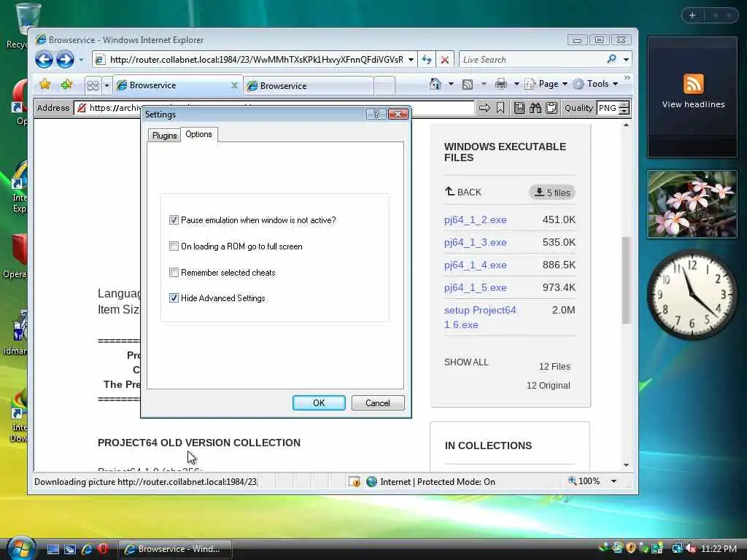Click View headlines RSS gadget icon
Screen dimensions: 747x560
coord(693,85)
